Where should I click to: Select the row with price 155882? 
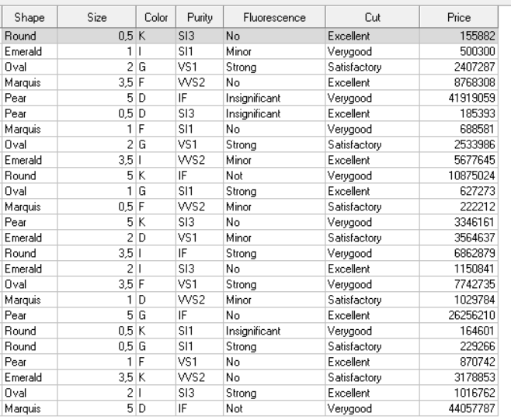(x=250, y=36)
